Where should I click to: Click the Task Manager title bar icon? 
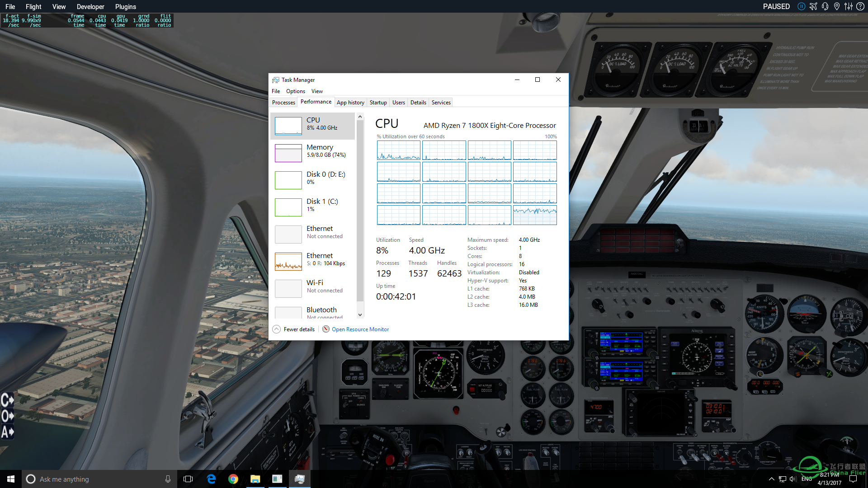[x=276, y=80]
